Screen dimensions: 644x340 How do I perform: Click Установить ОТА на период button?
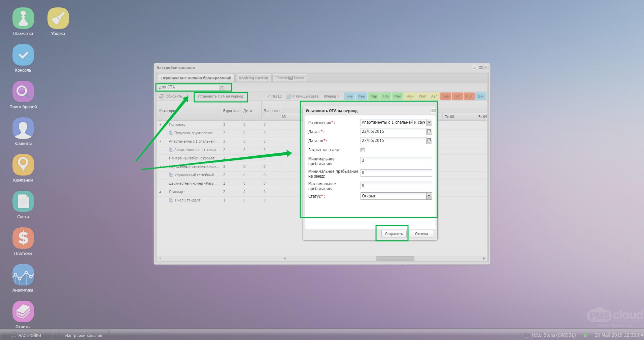(220, 96)
